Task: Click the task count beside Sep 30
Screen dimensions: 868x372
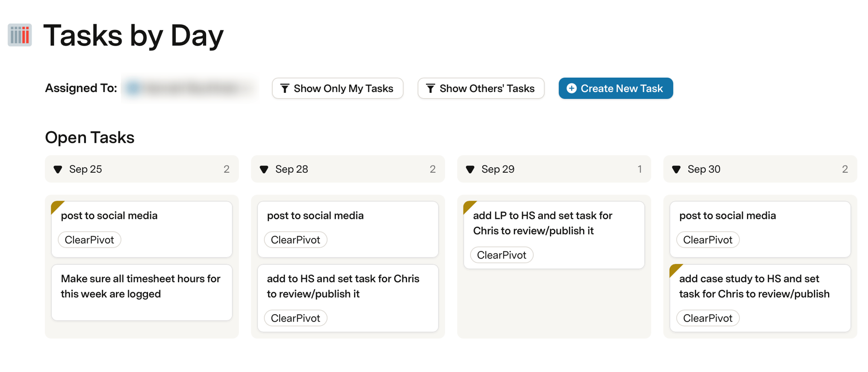Action: tap(845, 169)
